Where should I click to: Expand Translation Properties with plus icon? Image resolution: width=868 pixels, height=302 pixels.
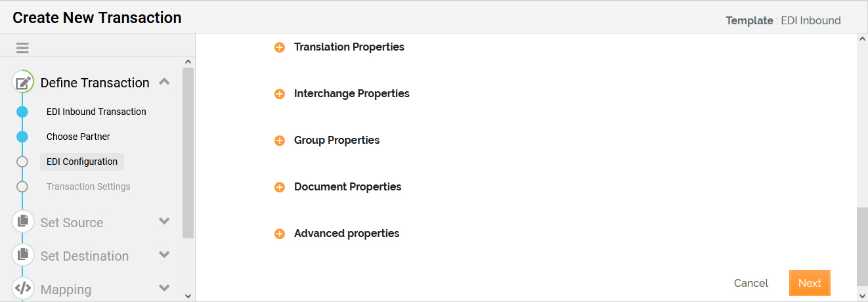coord(280,47)
